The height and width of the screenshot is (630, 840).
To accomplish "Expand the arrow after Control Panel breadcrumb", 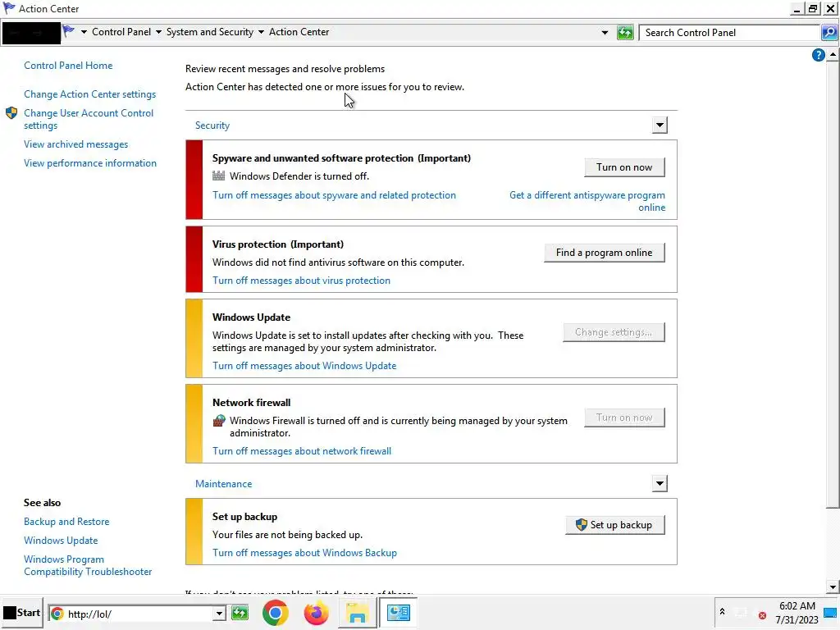I will (158, 32).
